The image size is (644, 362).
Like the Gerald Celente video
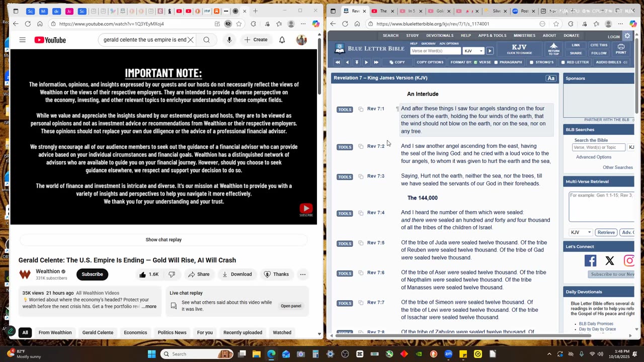tap(149, 275)
